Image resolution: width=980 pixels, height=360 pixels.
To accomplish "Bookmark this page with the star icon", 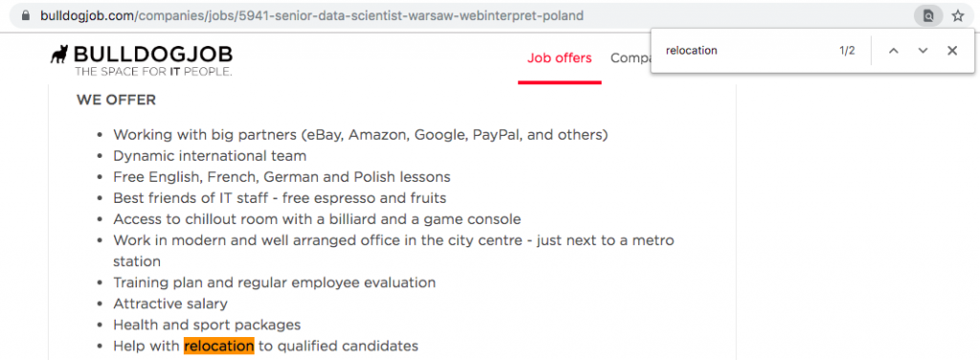I will point(957,15).
